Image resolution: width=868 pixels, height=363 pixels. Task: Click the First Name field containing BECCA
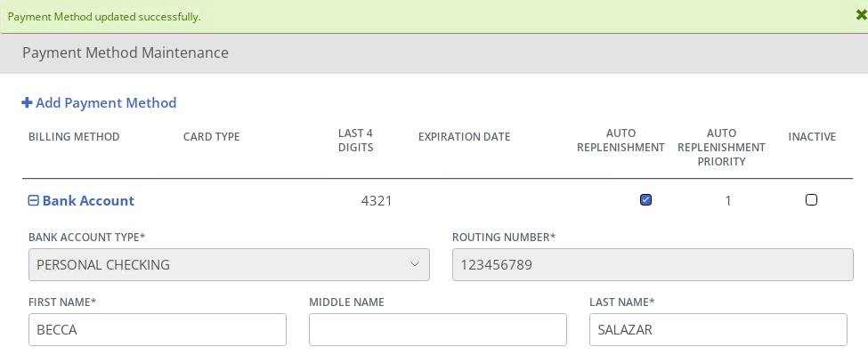158,330
